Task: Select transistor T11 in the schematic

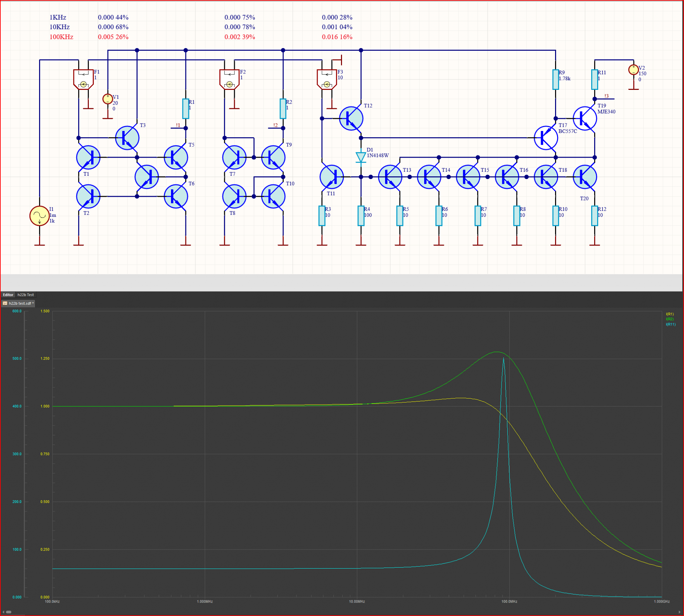Action: coord(332,177)
